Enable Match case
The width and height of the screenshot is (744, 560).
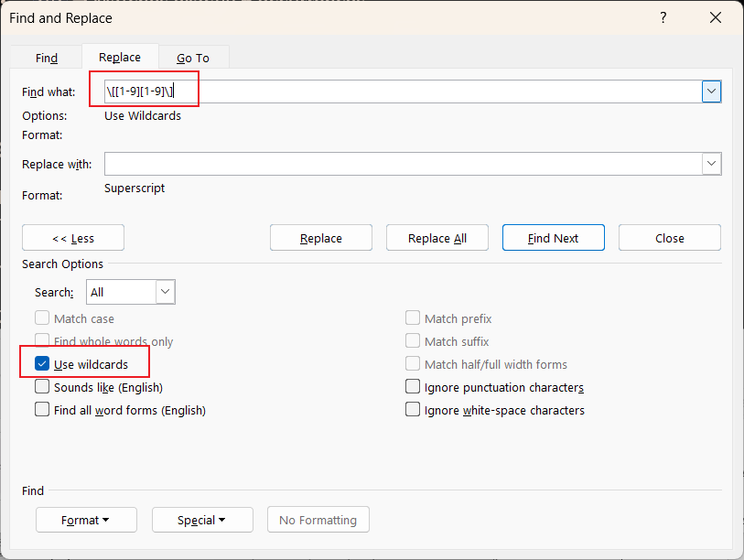click(x=41, y=318)
